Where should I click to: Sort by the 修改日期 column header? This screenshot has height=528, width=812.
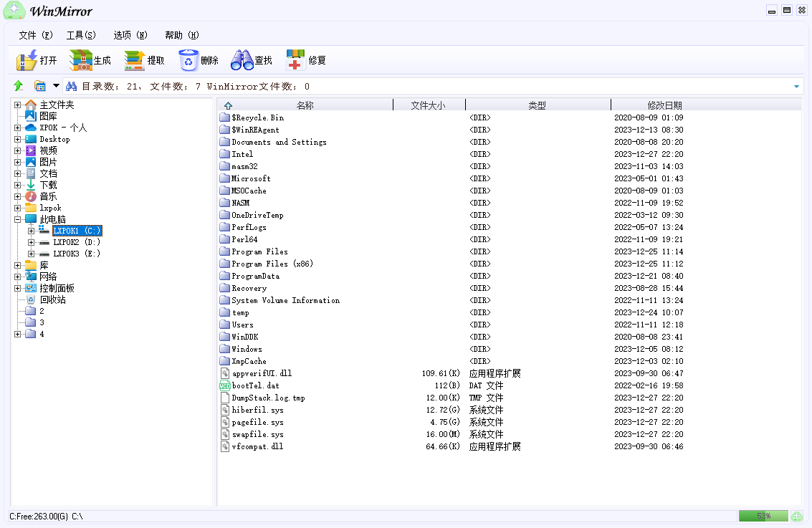pos(664,105)
